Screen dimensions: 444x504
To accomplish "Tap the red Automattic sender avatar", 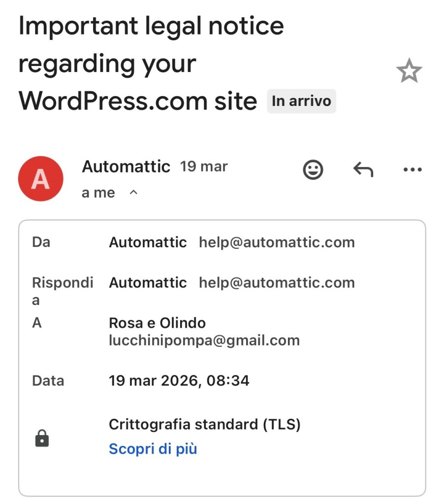I will [40, 179].
